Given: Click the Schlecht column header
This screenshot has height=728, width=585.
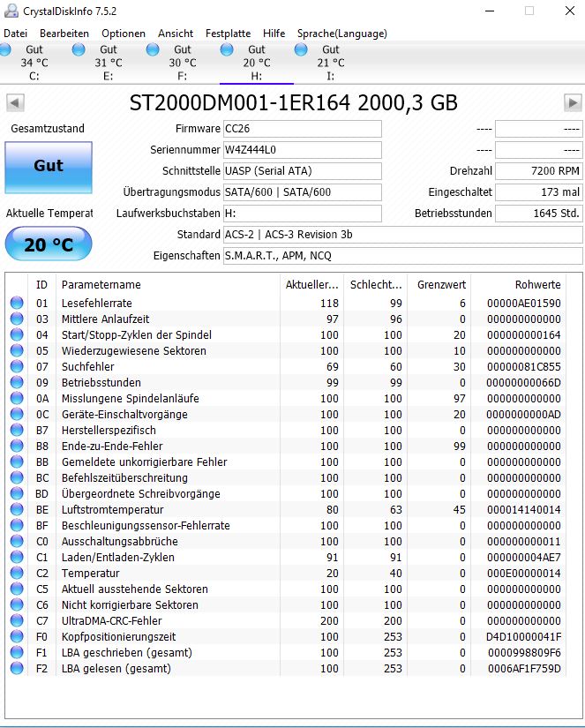Looking at the screenshot, I should (376, 284).
